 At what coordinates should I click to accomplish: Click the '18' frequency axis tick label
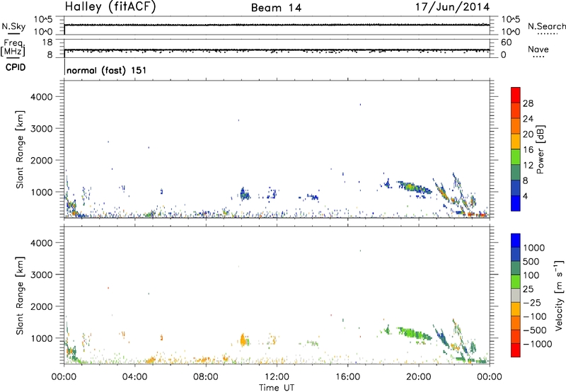(47, 42)
